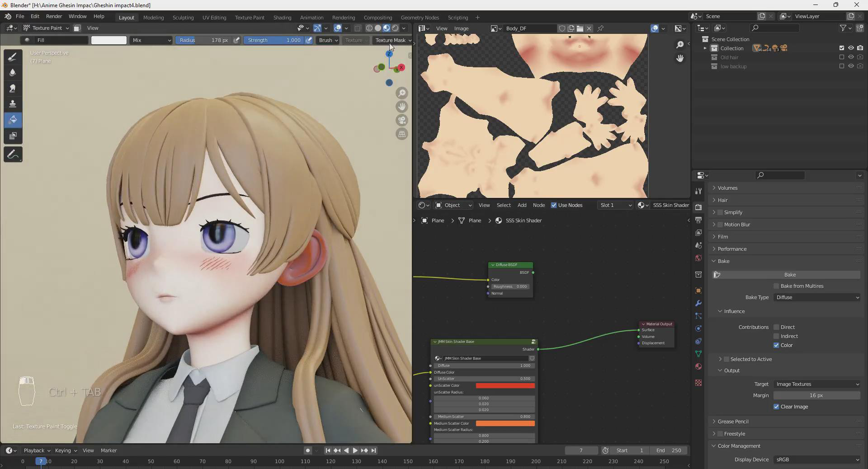The width and height of the screenshot is (868, 469).
Task: Open the Bake Type dropdown
Action: click(x=817, y=297)
